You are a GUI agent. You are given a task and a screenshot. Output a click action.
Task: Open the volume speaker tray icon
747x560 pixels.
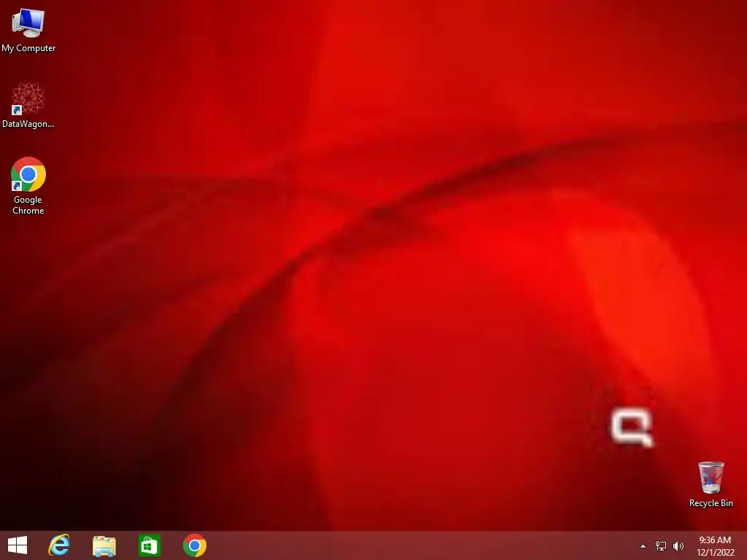[678, 546]
